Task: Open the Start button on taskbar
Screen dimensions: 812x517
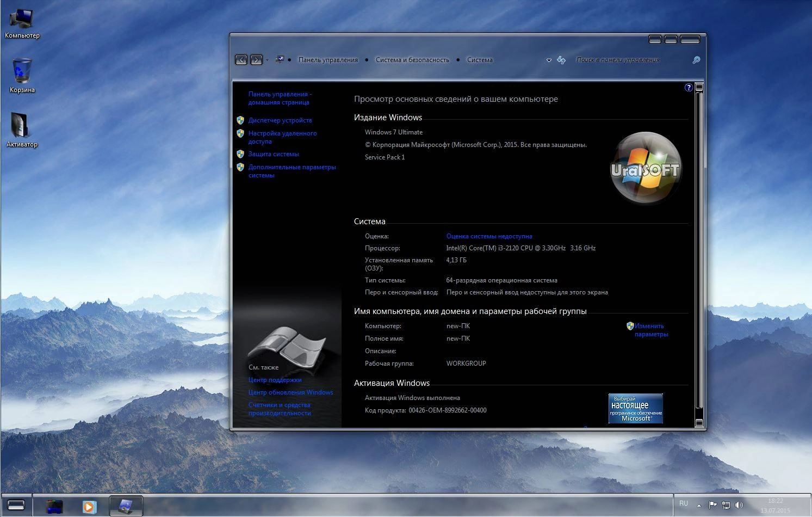Action: click(x=16, y=505)
